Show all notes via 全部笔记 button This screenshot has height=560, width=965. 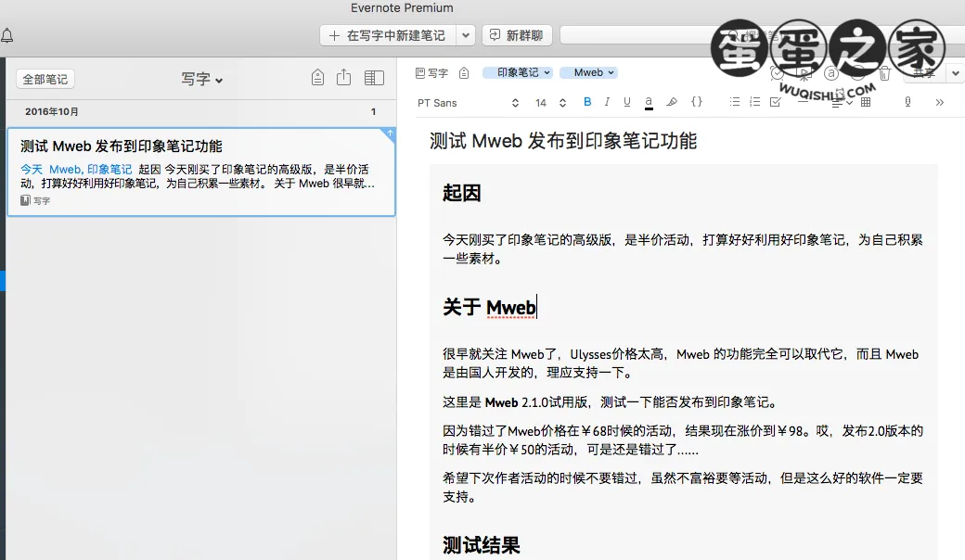(x=45, y=80)
